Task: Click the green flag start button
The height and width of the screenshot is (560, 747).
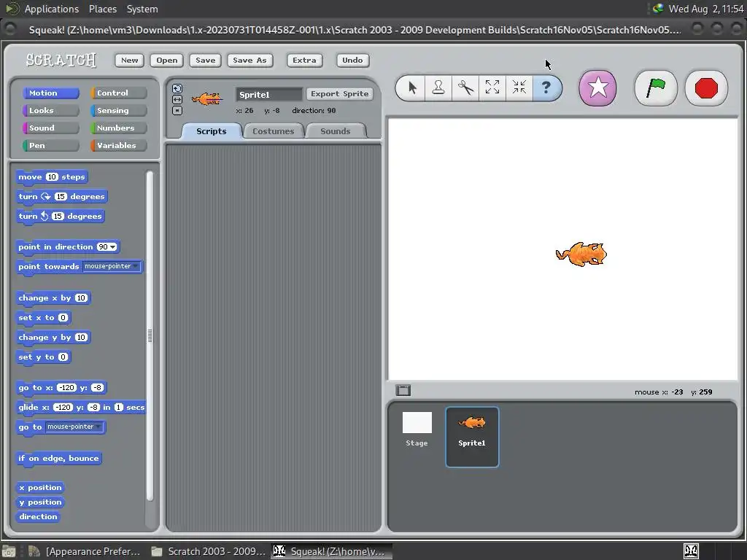Action: (656, 88)
